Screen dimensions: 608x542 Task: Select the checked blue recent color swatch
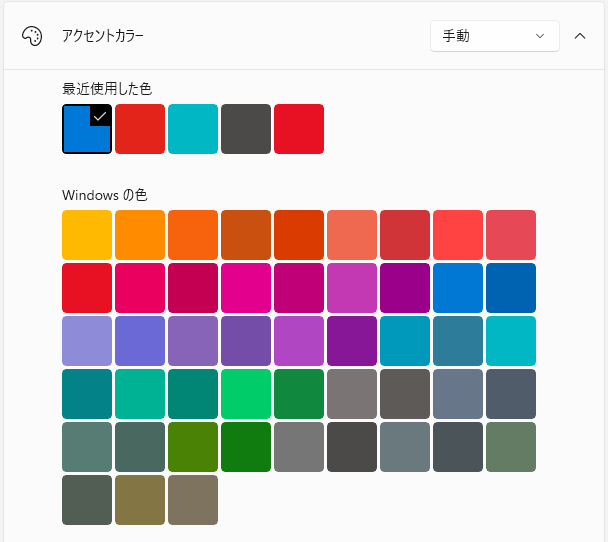coord(87,129)
